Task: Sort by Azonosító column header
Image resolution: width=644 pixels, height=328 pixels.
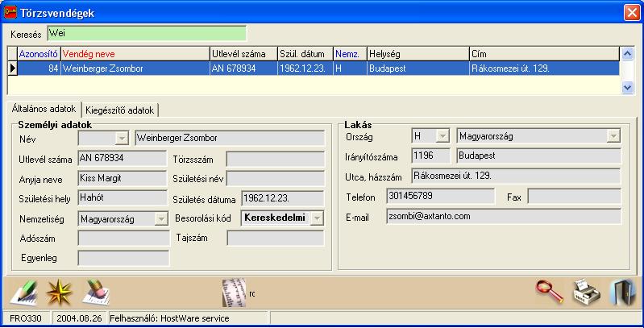Action: click(x=39, y=54)
